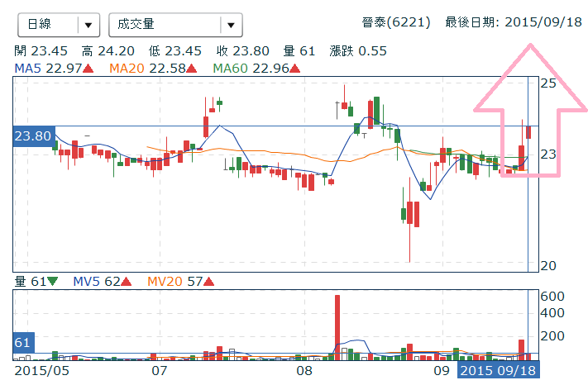
Task: Click the red up-triangle next to MV5 62
Action: coord(126,281)
